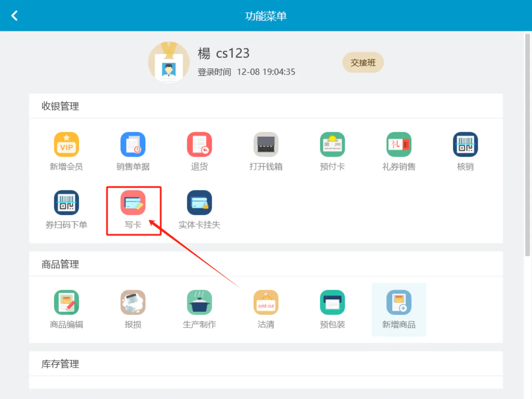
Task: Open the 新增会员 VIP icon
Action: 66,144
